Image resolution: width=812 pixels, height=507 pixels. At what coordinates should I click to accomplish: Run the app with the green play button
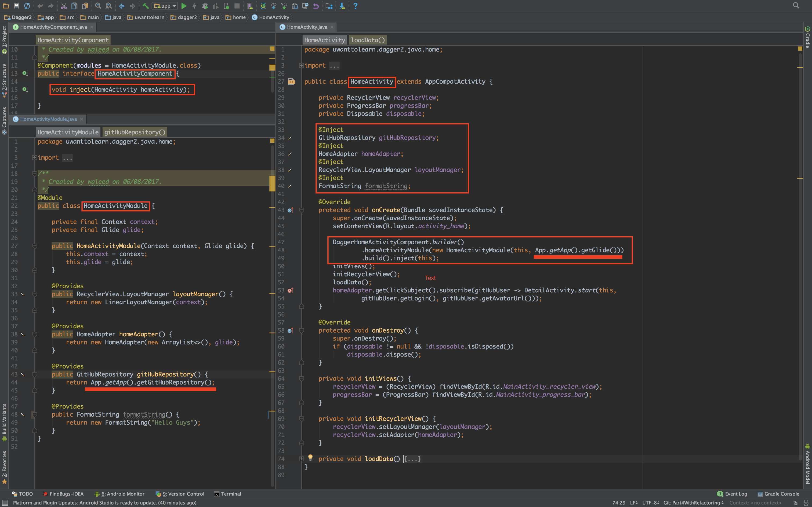[x=184, y=6]
